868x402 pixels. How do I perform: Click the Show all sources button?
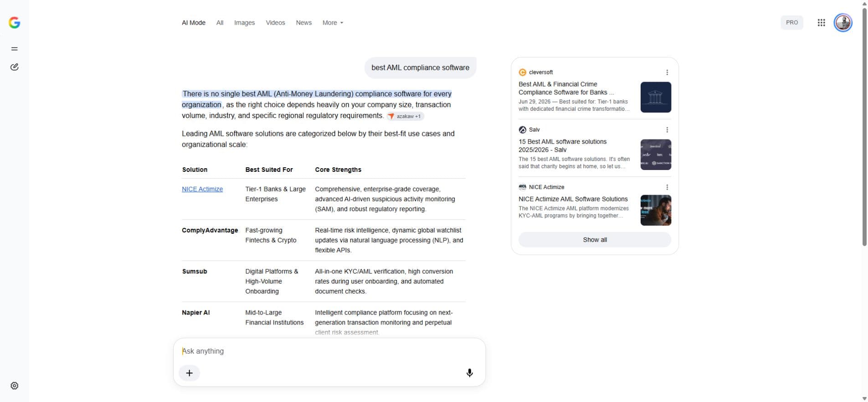(595, 240)
